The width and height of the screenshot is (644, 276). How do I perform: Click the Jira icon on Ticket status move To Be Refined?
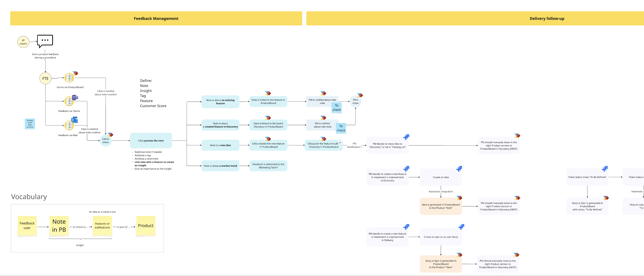pyautogui.click(x=605, y=169)
